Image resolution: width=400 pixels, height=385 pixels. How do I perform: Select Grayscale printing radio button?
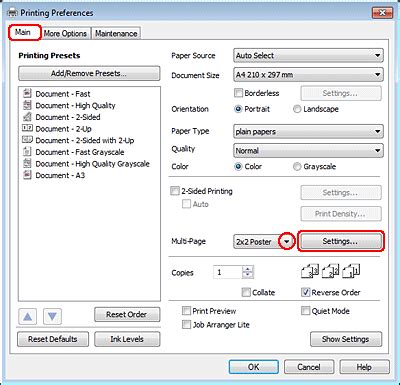click(297, 166)
